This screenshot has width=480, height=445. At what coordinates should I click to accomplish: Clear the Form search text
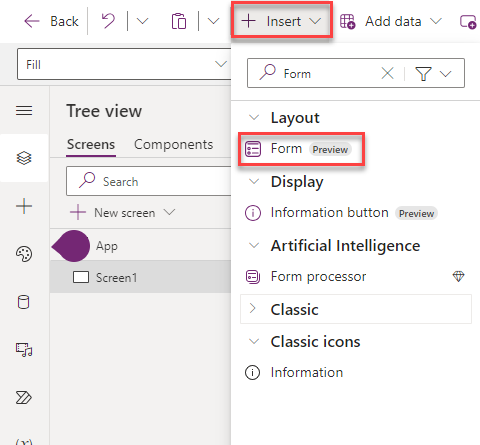387,73
